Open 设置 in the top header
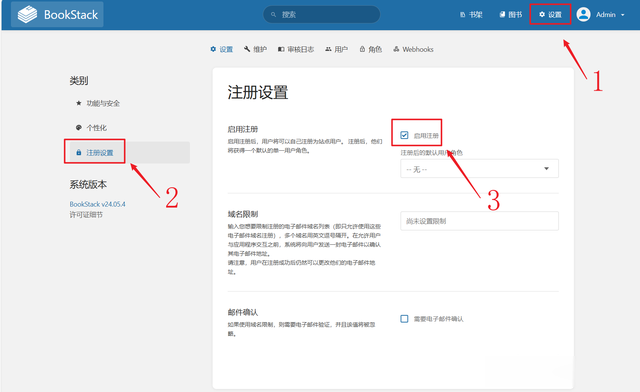 [550, 15]
